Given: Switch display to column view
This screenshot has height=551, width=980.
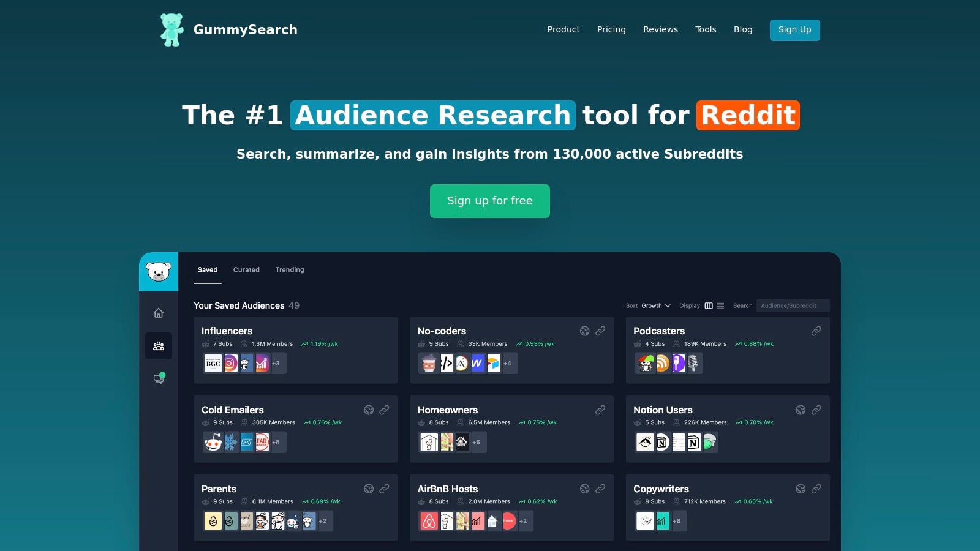Looking at the screenshot, I should tap(709, 305).
